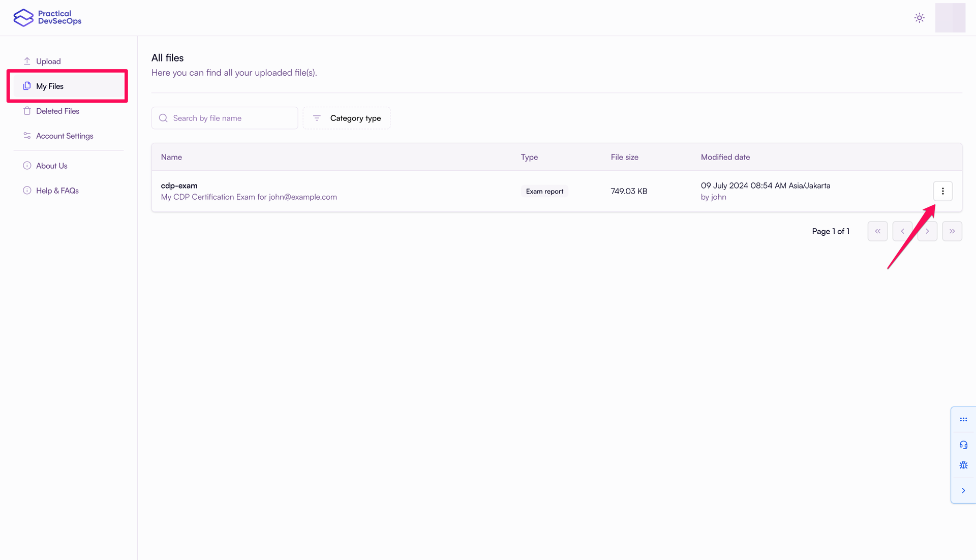Open the headset support icon
976x560 pixels.
point(963,445)
